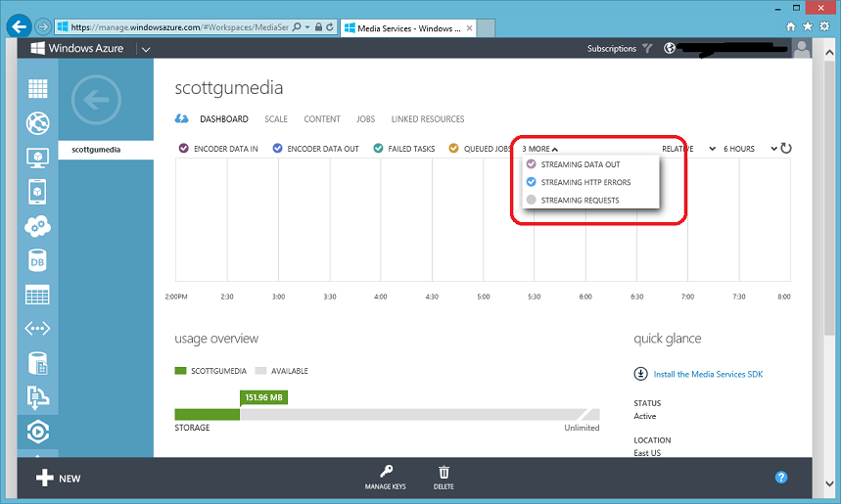Open the user account avatar

click(802, 48)
